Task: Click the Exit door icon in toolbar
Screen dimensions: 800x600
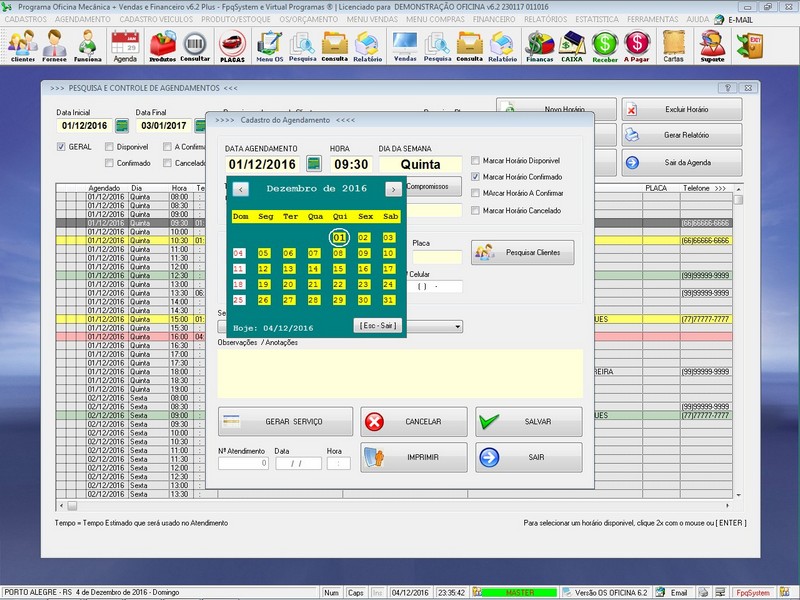Action: [750, 45]
